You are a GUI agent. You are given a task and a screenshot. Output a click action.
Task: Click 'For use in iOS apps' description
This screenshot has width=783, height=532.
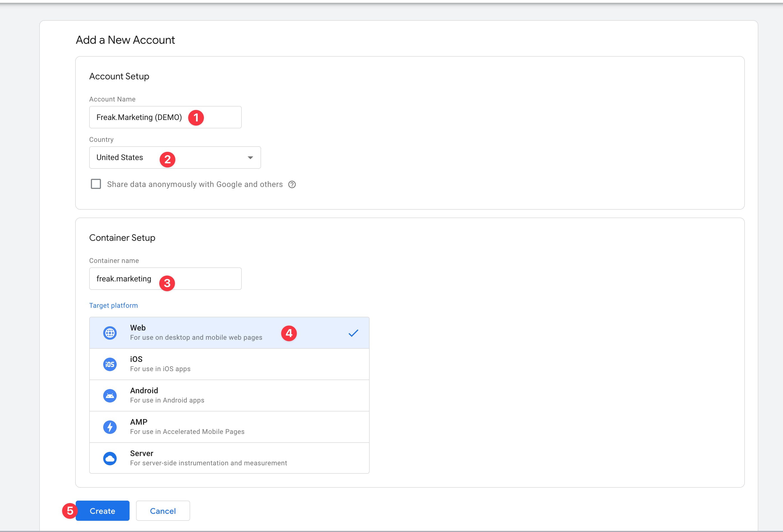160,369
